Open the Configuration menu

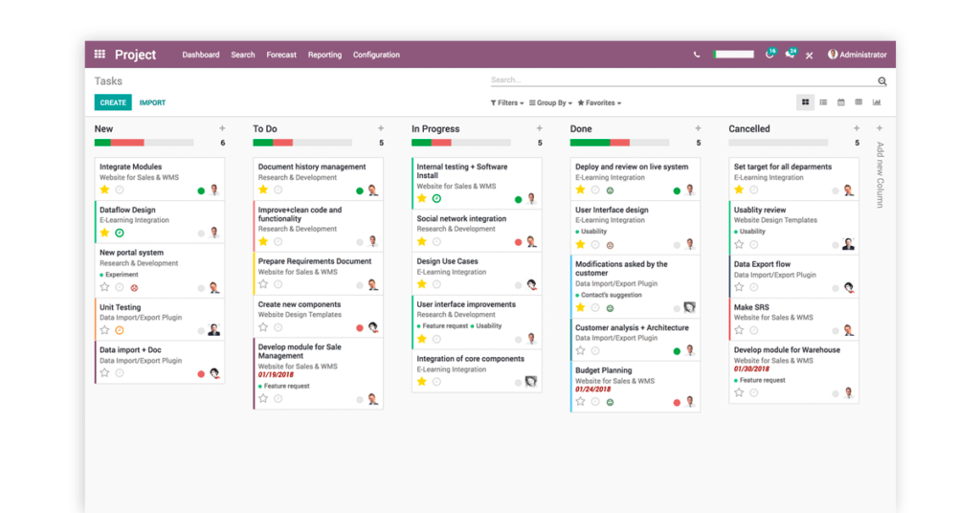376,55
